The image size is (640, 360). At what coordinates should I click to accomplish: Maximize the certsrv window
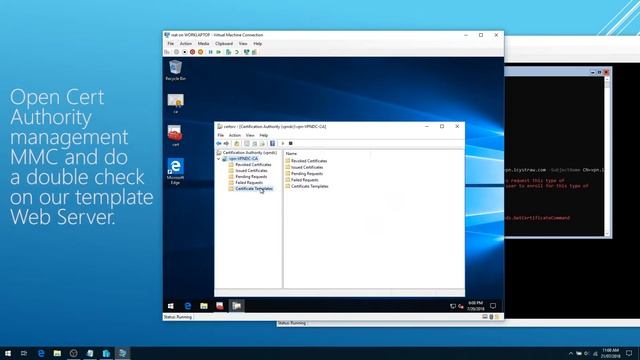[x=442, y=127]
